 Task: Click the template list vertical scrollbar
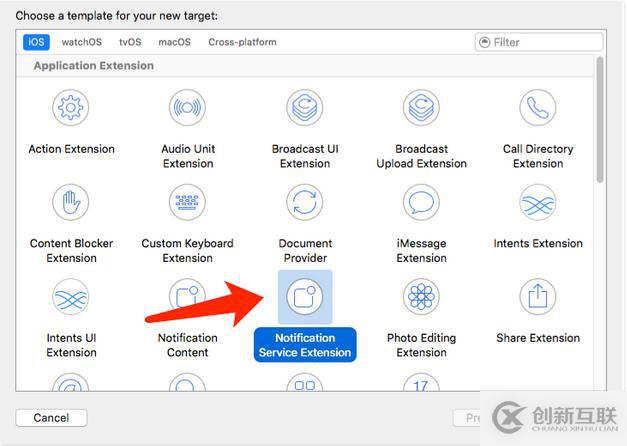tap(599, 120)
